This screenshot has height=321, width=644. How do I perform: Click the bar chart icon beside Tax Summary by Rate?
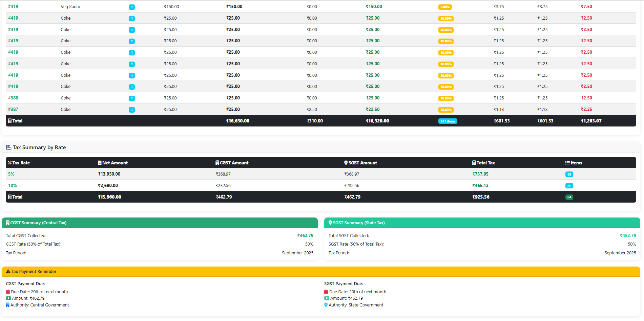(8, 147)
